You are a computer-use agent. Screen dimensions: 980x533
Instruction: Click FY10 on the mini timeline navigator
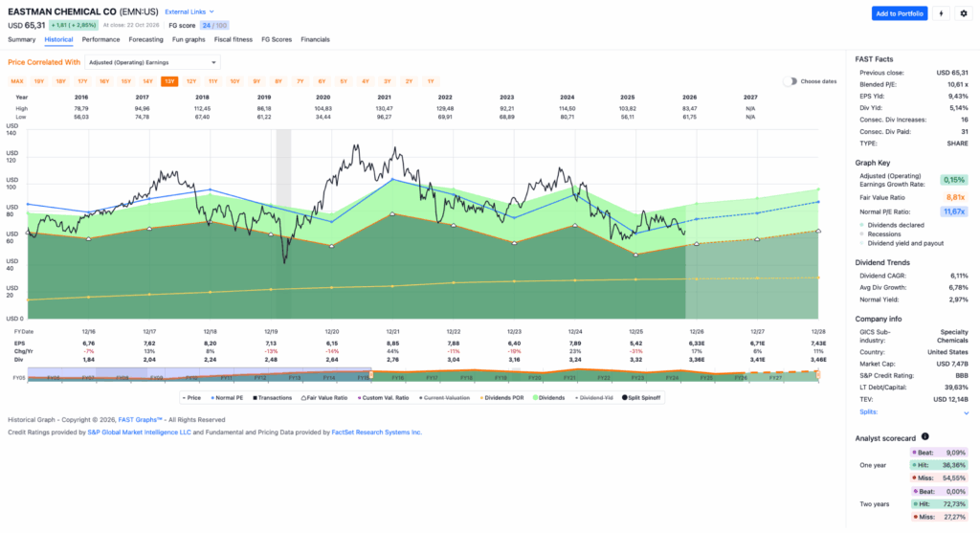pos(191,378)
